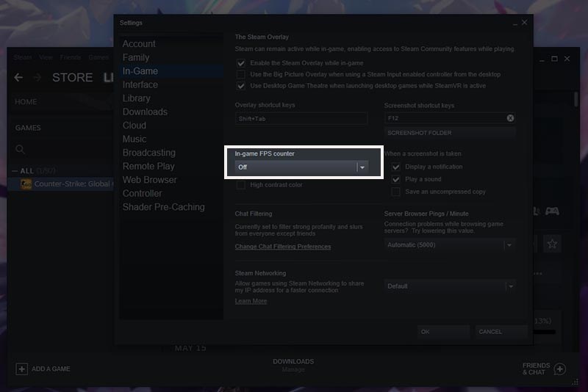Image resolution: width=588 pixels, height=392 pixels.
Task: Enable High contrast color checkbox
Action: pos(241,185)
